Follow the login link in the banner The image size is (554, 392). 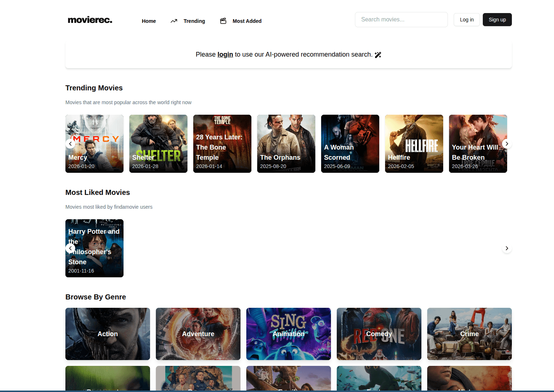coord(225,54)
